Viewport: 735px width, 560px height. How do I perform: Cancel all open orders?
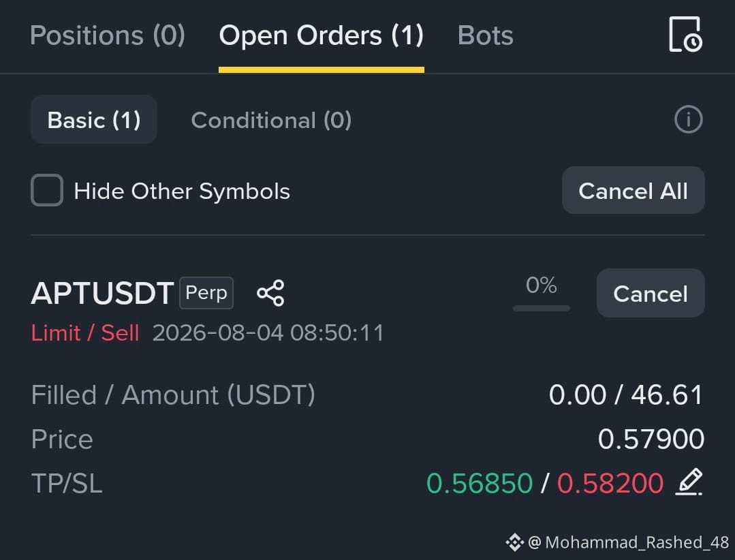coord(634,190)
